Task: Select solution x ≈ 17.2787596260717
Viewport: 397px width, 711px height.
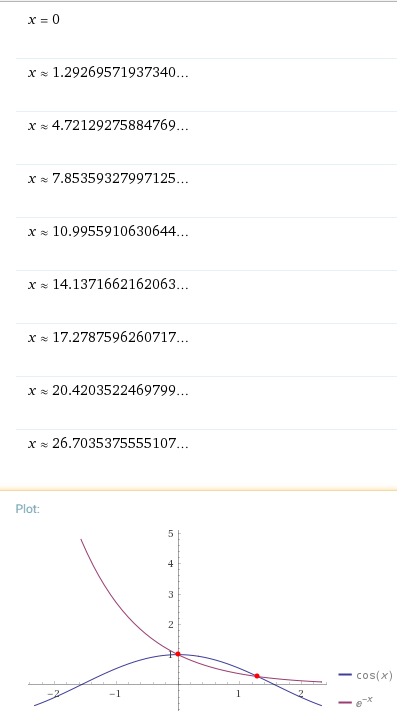Action: click(206, 350)
